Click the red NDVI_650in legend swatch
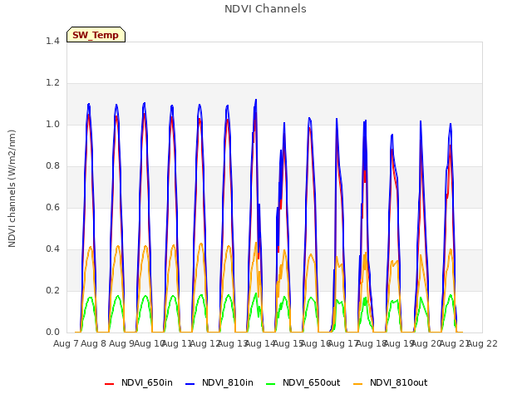Image resolution: width=532 pixels, height=399 pixels. click(x=109, y=384)
